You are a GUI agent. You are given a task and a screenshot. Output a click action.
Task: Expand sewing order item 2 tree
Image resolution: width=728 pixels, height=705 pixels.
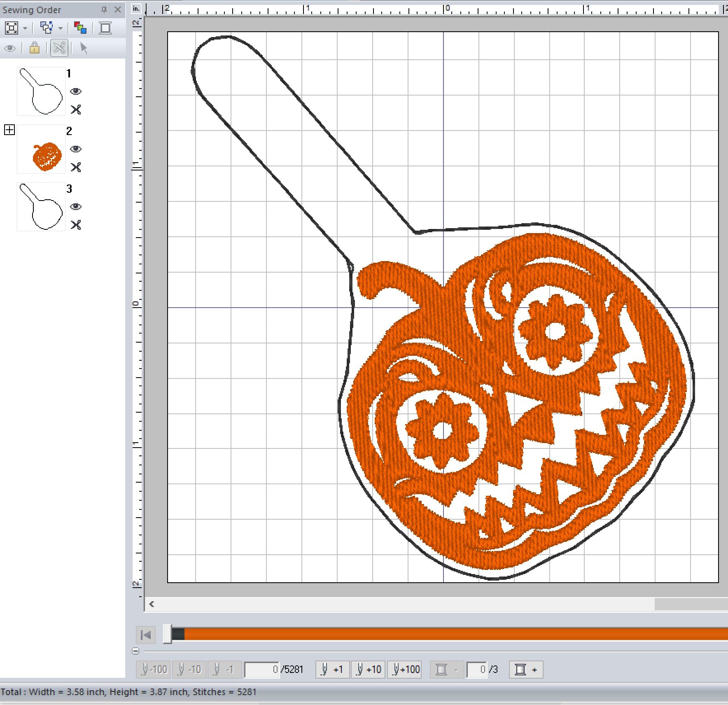click(x=9, y=130)
